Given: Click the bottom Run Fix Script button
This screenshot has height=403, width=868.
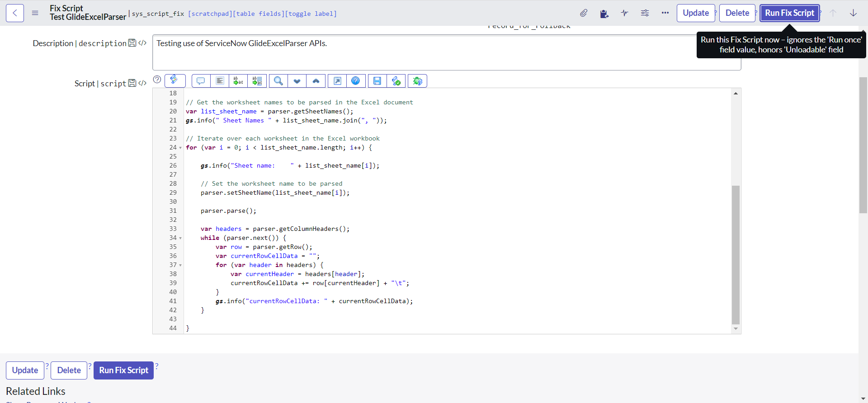Looking at the screenshot, I should coord(123,370).
